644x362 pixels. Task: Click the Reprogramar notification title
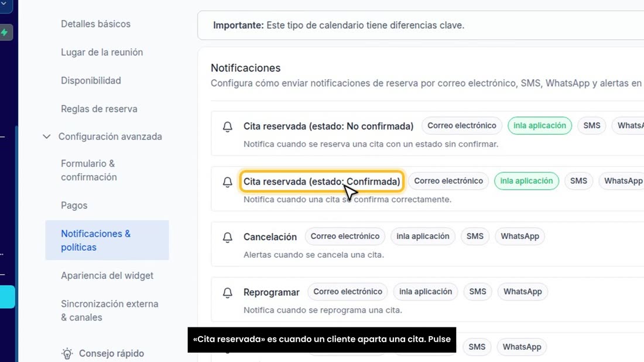click(272, 292)
